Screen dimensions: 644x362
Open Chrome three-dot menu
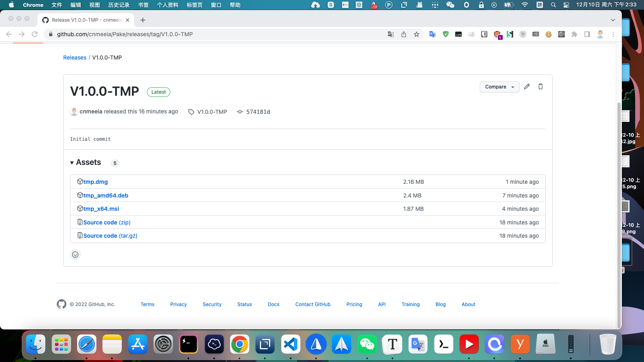click(x=613, y=34)
